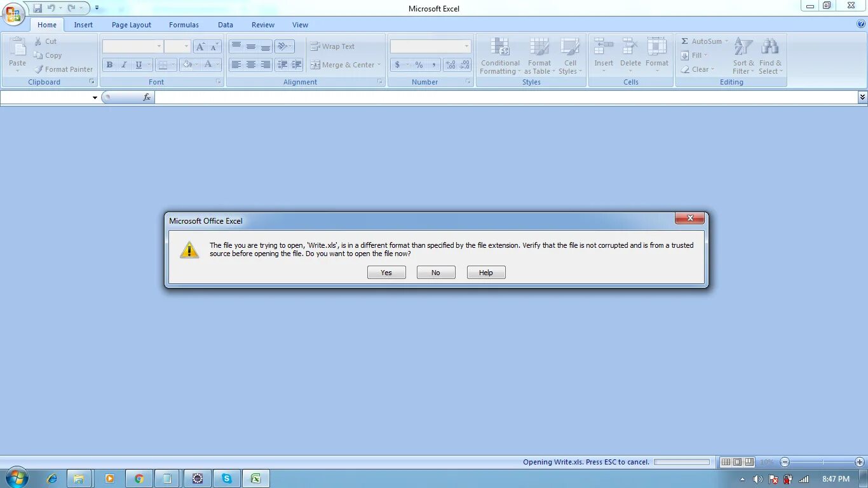The height and width of the screenshot is (488, 868).
Task: Click Decrease Font Size icon
Action: 214,46
